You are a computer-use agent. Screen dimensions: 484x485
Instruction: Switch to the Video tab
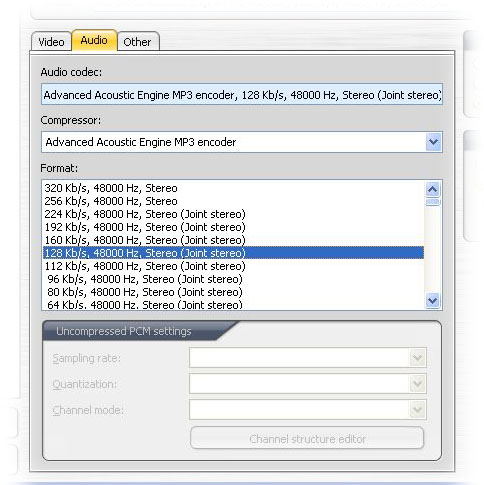51,42
